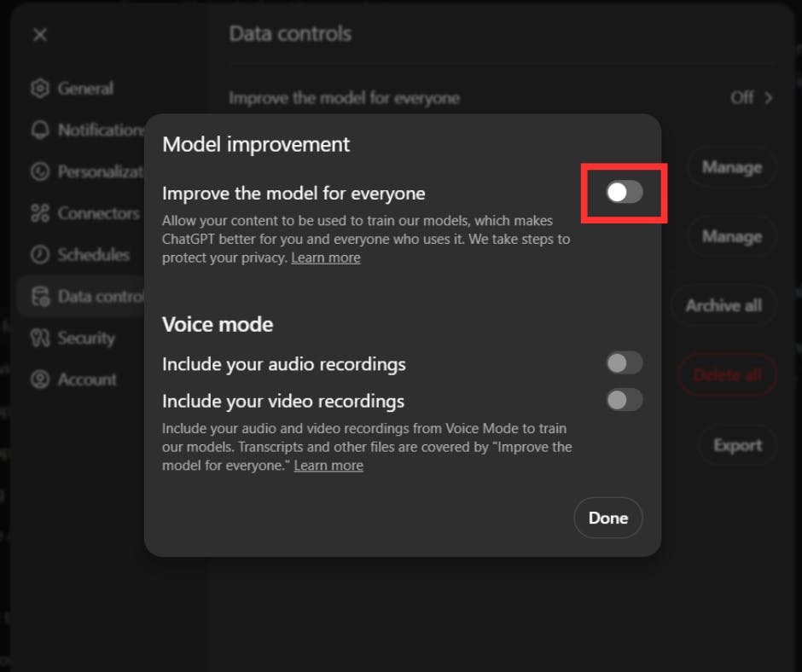The height and width of the screenshot is (672, 802).
Task: Click the Model improvement dialog title
Action: [x=256, y=144]
